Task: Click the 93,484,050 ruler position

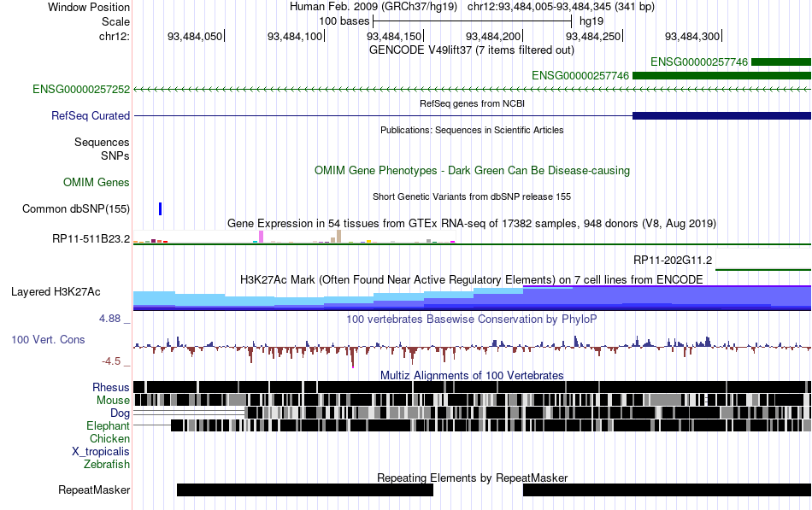Action: pos(195,36)
